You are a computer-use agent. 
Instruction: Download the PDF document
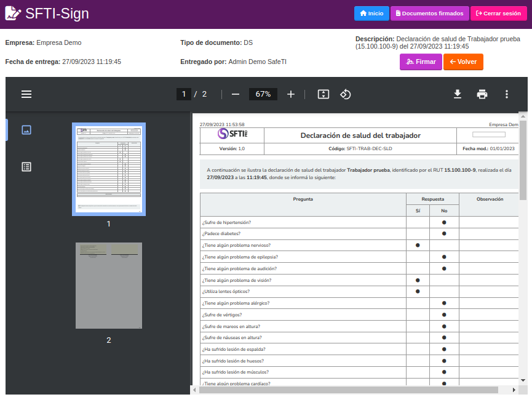(x=458, y=94)
